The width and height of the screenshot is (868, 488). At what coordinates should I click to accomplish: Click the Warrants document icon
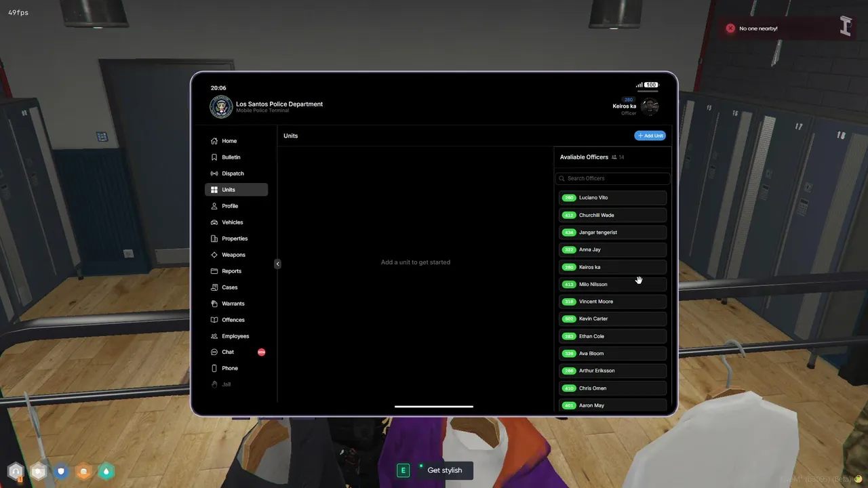[x=214, y=304]
